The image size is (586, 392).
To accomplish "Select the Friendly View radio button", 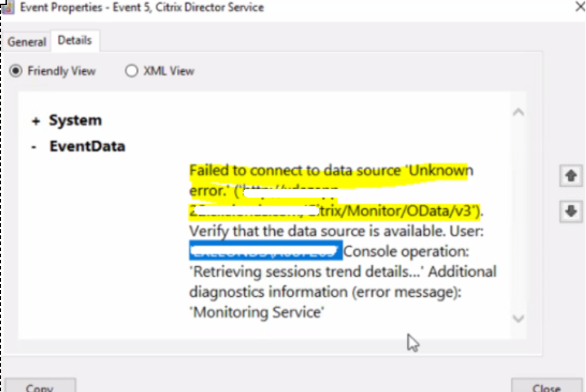I will point(16,71).
